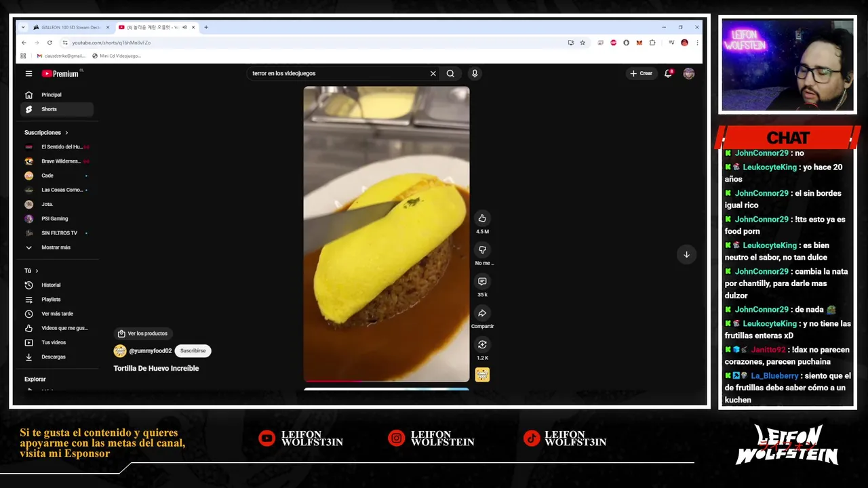
Task: Go back in browser history
Action: (24, 43)
